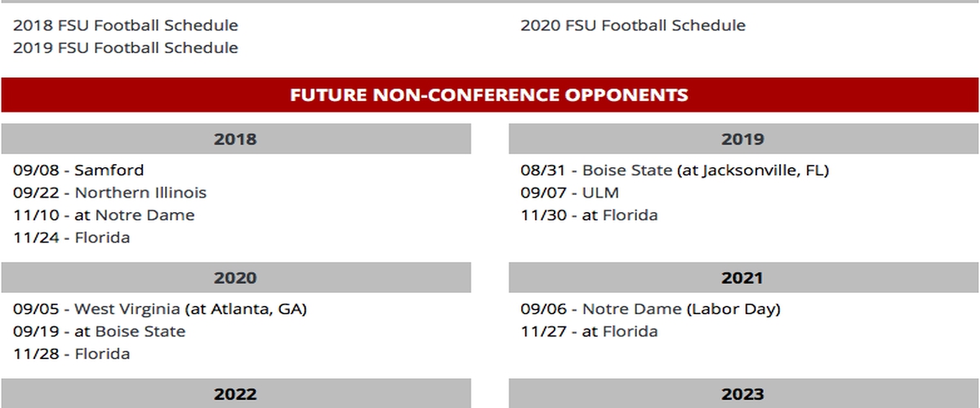Click the 2021 section header
This screenshot has height=408, width=980.
pyautogui.click(x=743, y=277)
